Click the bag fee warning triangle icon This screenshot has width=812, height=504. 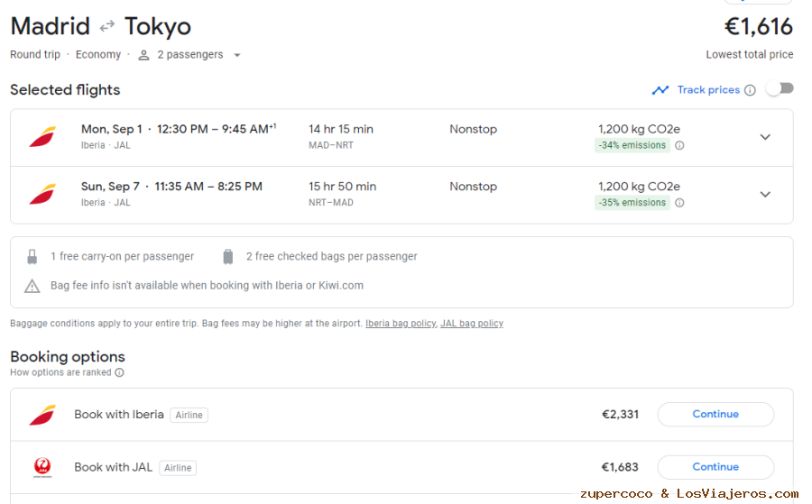coord(32,286)
